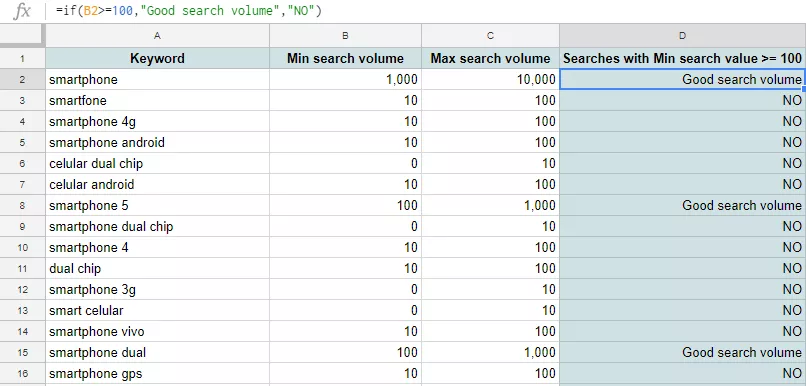The height and width of the screenshot is (386, 806).
Task: Click the "Min search volume" header cell
Action: [x=345, y=59]
